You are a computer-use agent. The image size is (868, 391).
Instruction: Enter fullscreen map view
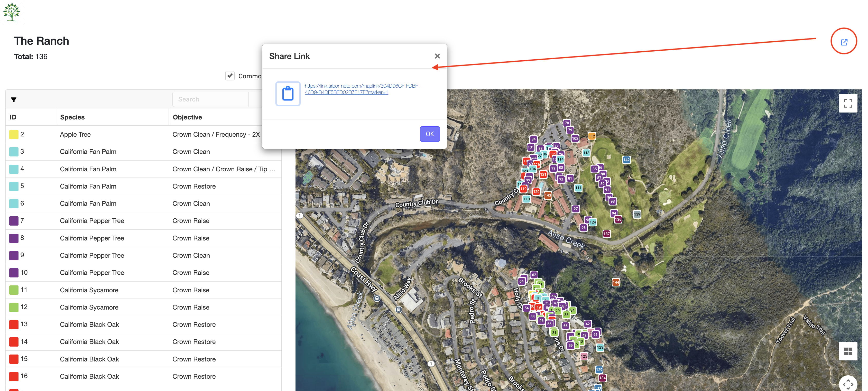pyautogui.click(x=848, y=103)
